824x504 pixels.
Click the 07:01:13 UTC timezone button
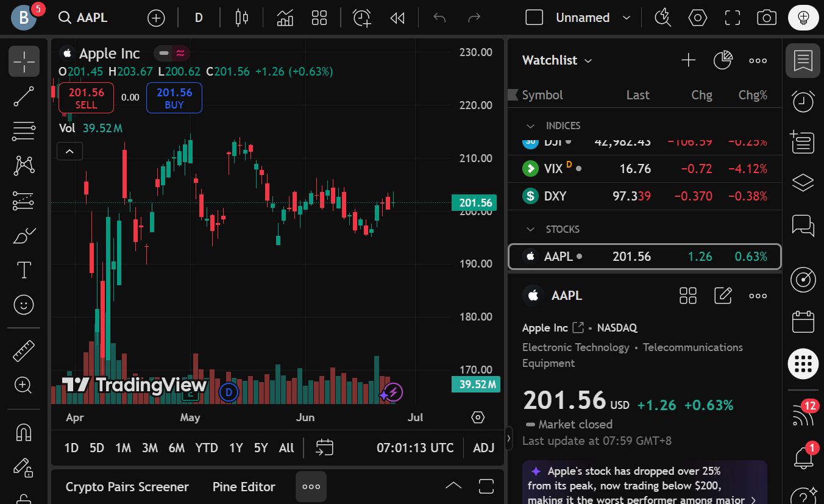click(x=415, y=448)
